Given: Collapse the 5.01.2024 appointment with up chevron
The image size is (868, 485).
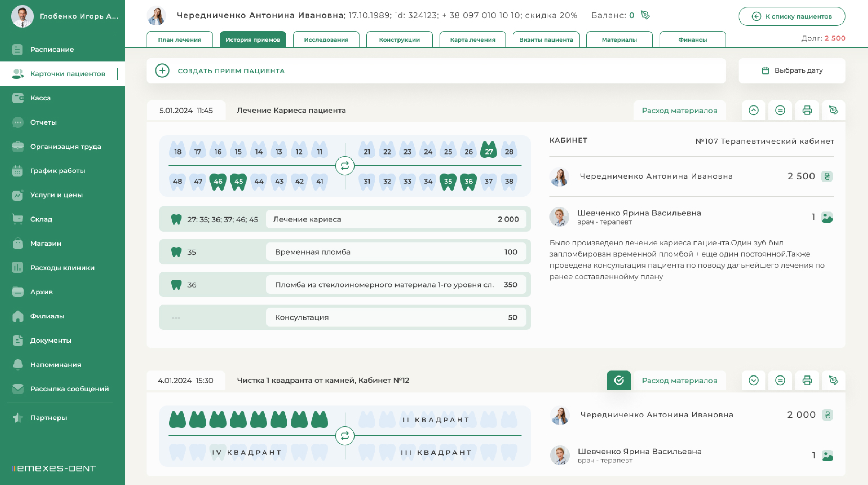Looking at the screenshot, I should [x=754, y=110].
